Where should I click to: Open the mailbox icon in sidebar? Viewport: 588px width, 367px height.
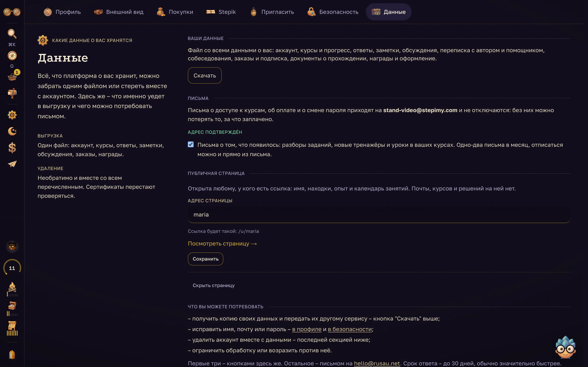click(12, 93)
